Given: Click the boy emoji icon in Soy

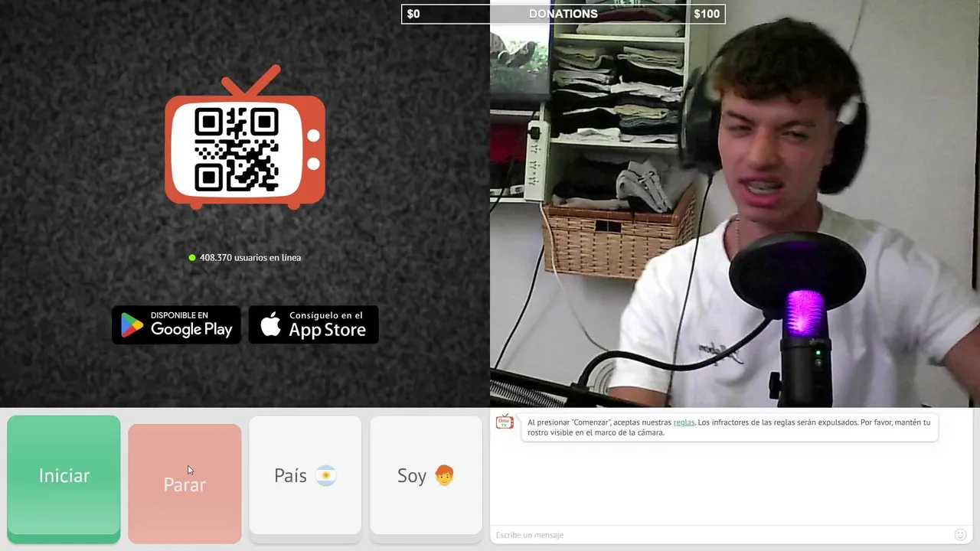Looking at the screenshot, I should point(444,475).
